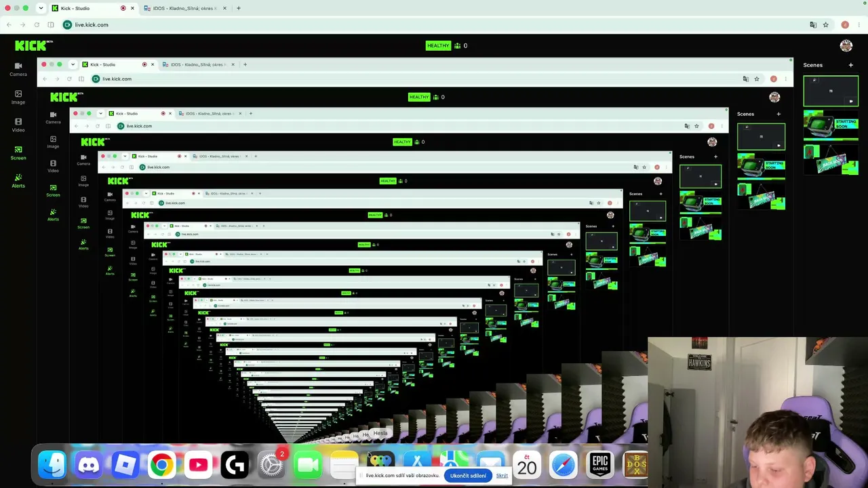Select the outermost Back Soon scene thumbnail
Image resolution: width=868 pixels, height=488 pixels.
coord(831,160)
